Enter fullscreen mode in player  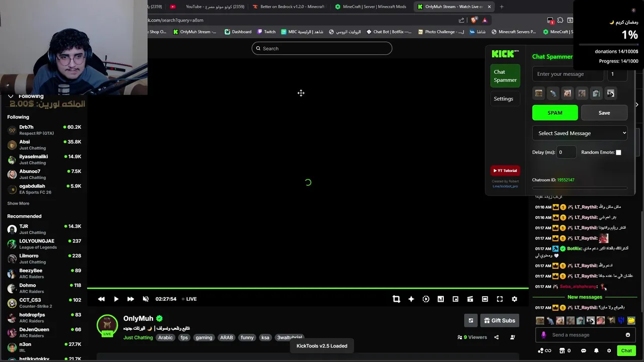point(500,299)
